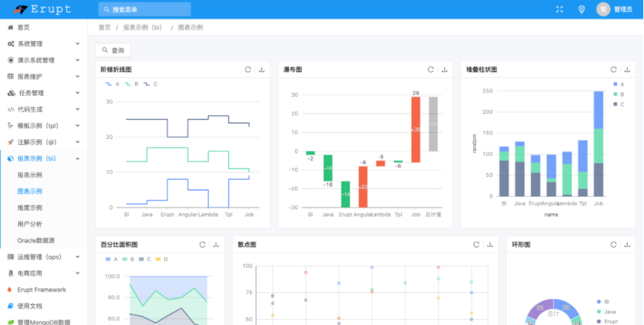
Task: Toggle series C in 阶梯折线图 legend
Action: pyautogui.click(x=150, y=84)
